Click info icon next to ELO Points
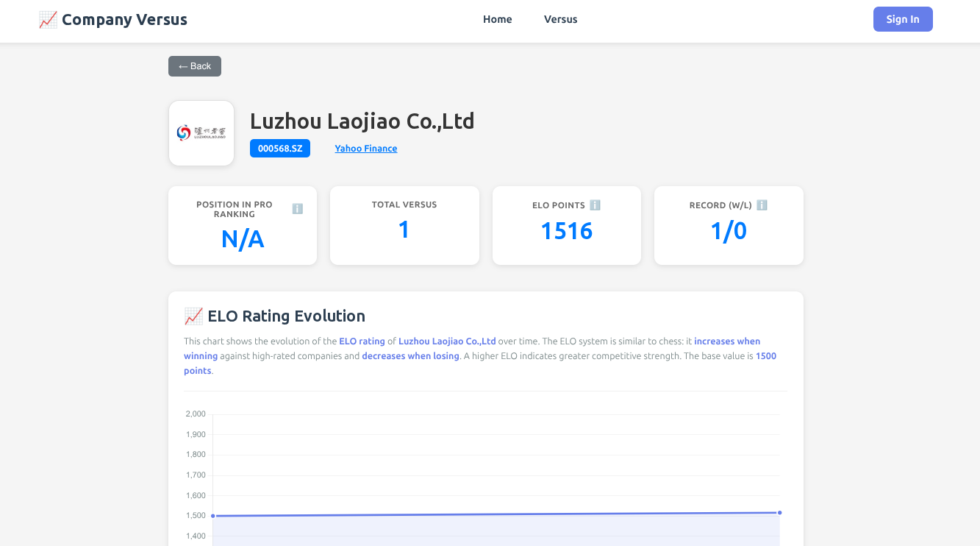The width and height of the screenshot is (980, 546). click(x=595, y=205)
